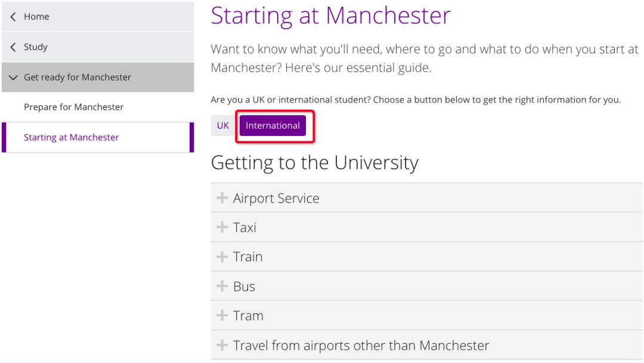Show Travel from airports other than Manchester
This screenshot has width=644, height=363.
tap(361, 346)
